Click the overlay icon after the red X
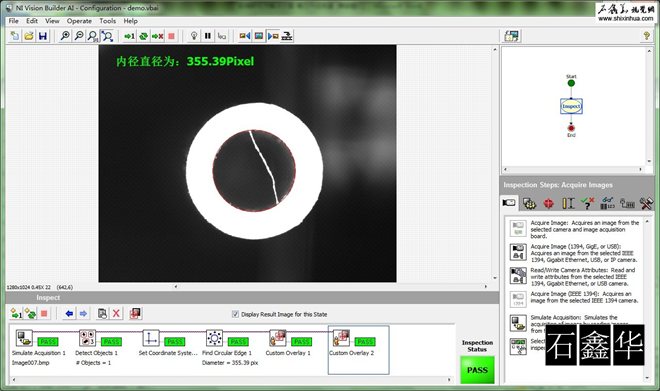The width and height of the screenshot is (660, 391). pos(135,314)
